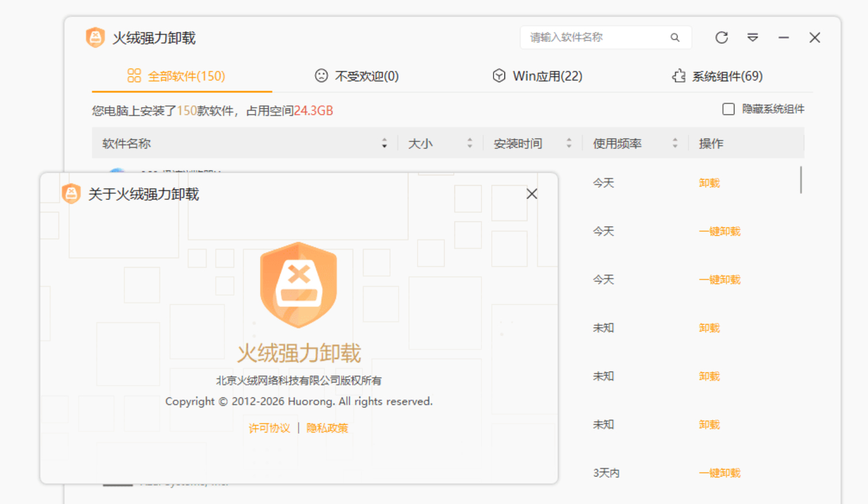Image resolution: width=868 pixels, height=504 pixels.
Task: Sort by 使用频率 column arrows
Action: [675, 143]
